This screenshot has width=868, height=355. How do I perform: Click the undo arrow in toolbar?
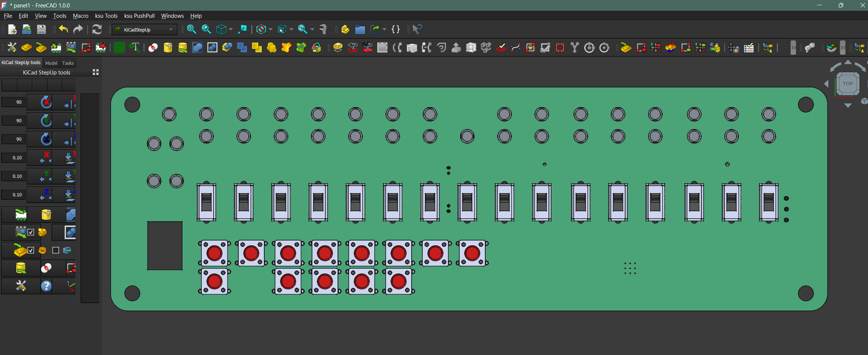(x=64, y=29)
